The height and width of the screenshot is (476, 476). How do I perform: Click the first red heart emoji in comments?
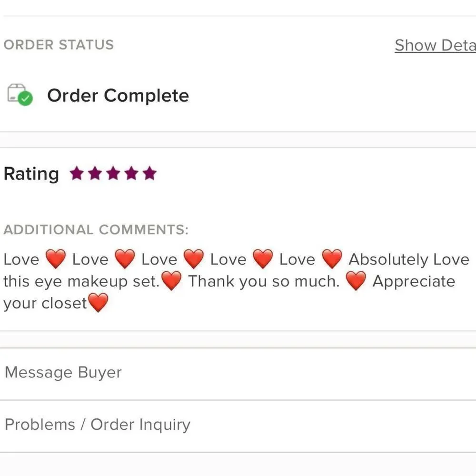[56, 259]
